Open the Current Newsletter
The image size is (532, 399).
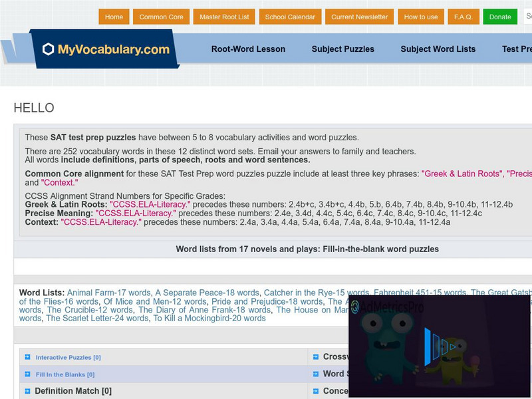[x=359, y=17]
